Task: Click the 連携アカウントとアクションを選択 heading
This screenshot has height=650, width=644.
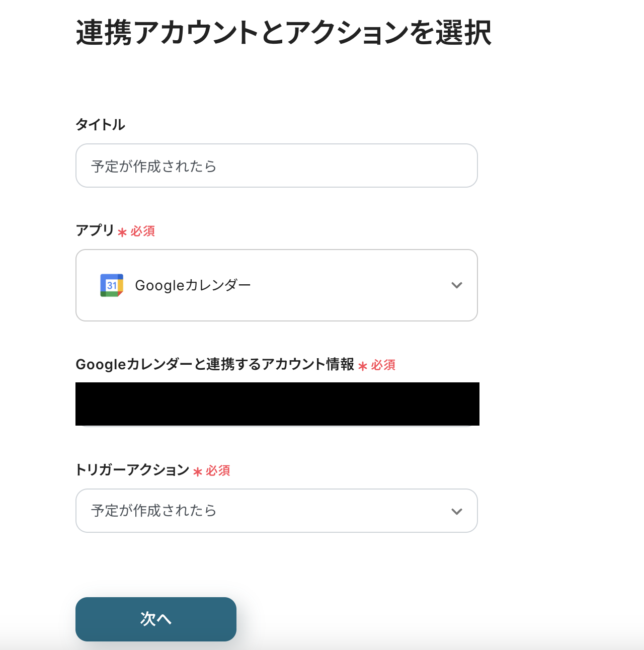Action: click(x=283, y=33)
